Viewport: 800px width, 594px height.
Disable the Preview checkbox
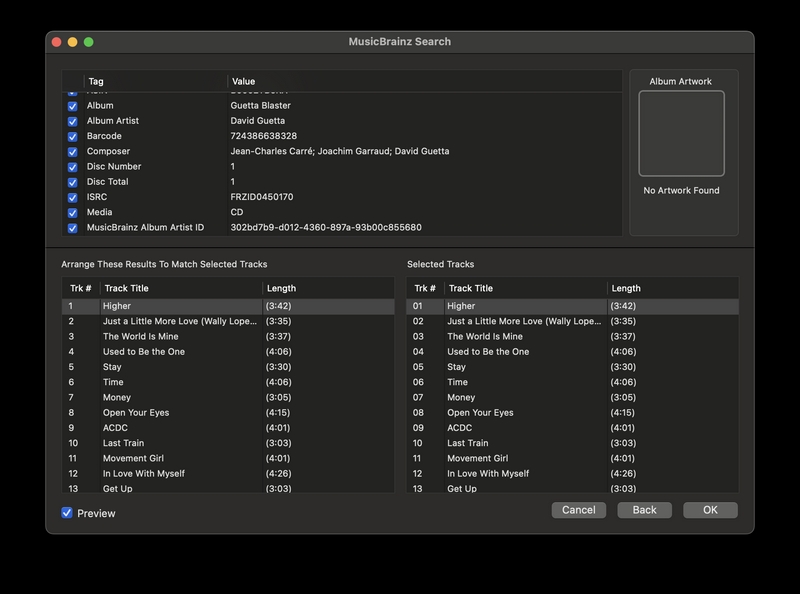pos(67,513)
